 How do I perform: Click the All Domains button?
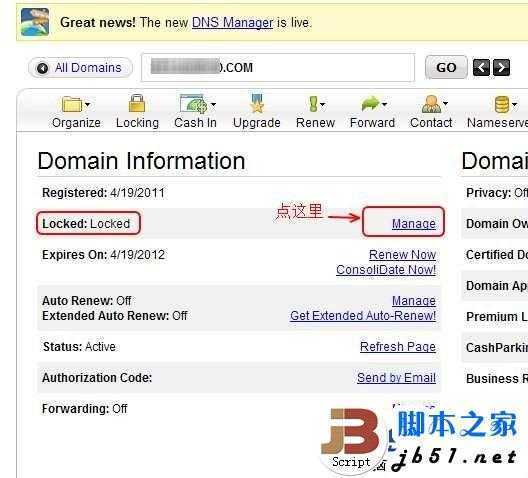pyautogui.click(x=80, y=68)
